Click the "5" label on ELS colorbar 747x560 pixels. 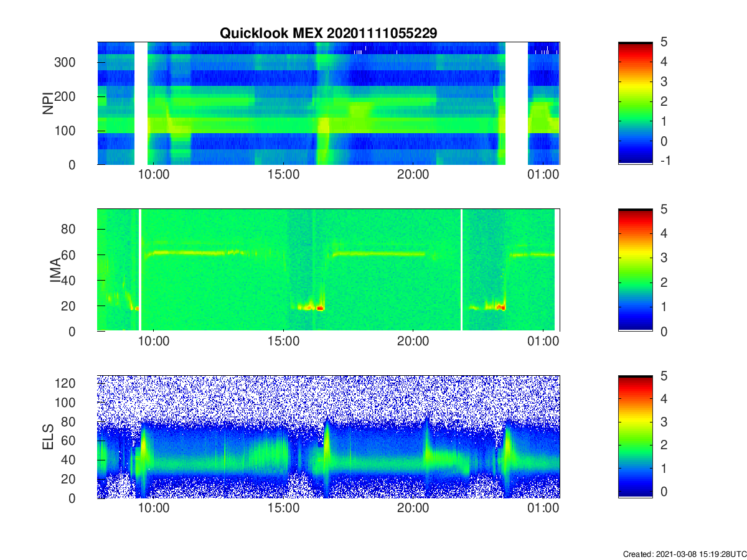(x=664, y=376)
